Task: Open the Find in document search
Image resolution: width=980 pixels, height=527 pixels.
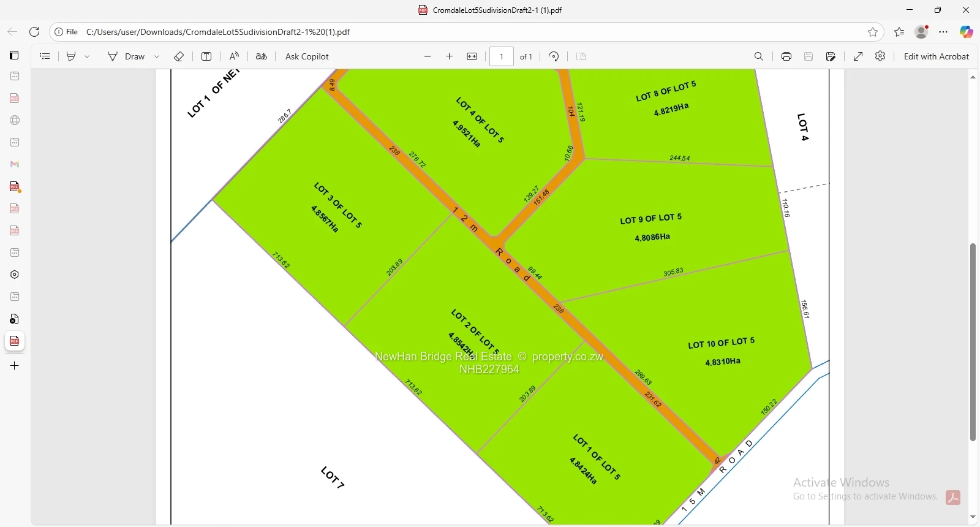Action: tap(759, 56)
